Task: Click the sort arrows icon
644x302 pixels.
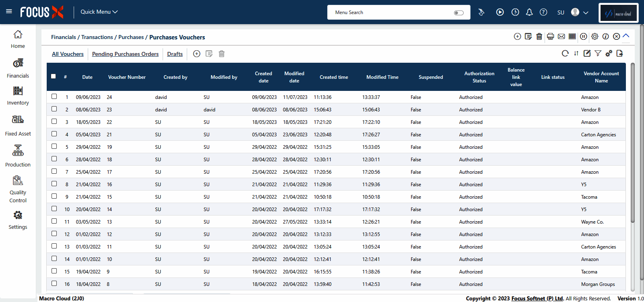Action: 576,53
